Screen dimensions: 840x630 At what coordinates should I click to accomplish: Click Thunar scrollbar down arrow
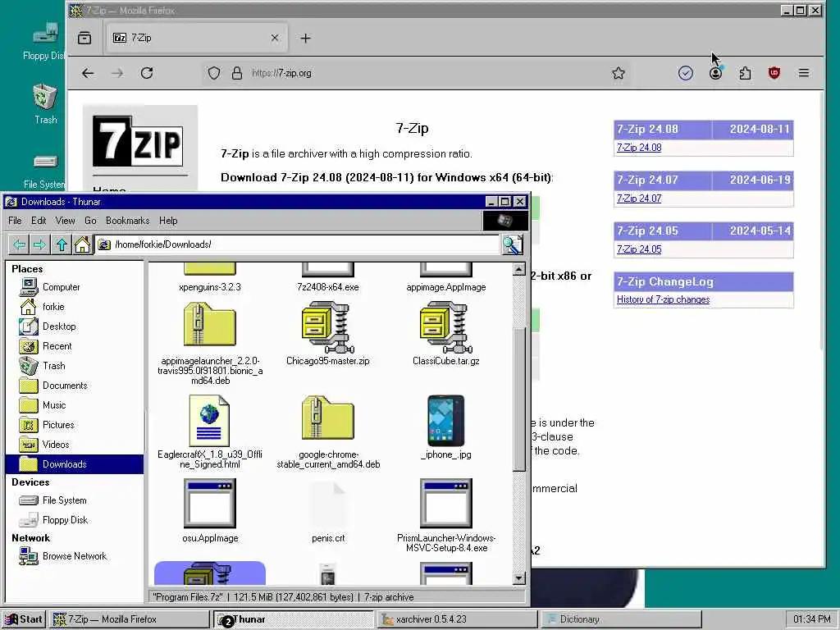tap(518, 578)
